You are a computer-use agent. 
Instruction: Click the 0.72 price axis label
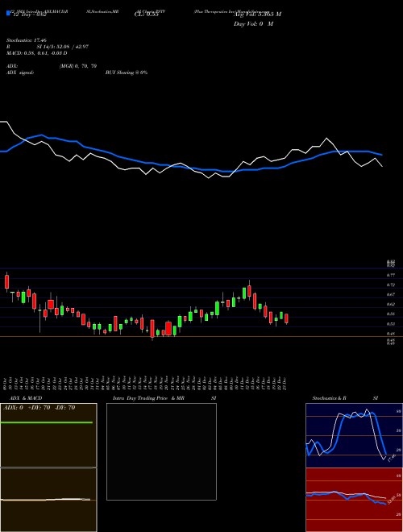(x=390, y=285)
